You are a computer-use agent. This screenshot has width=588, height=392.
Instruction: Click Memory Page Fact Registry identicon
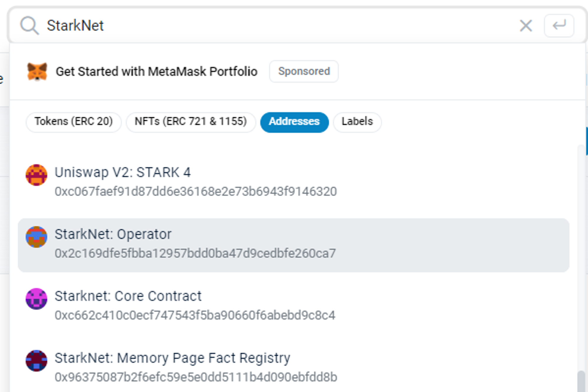(36, 361)
